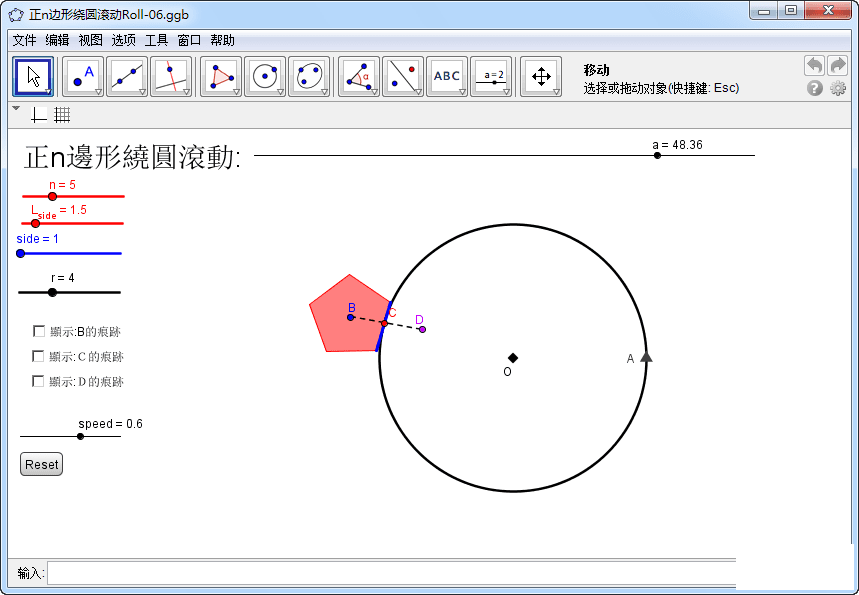
Task: Click the L side = 1.5 slider handle
Action: 36,224
